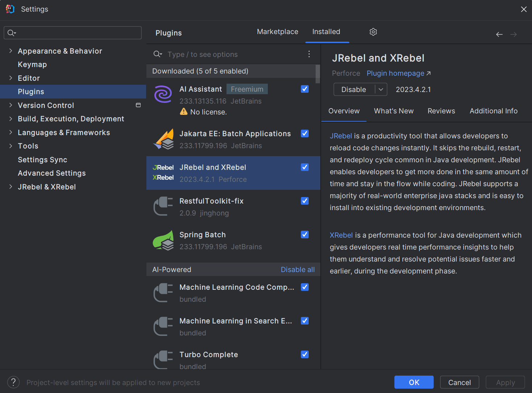
Task: Uncheck the AI Assistant plugin checkbox
Action: tap(305, 89)
